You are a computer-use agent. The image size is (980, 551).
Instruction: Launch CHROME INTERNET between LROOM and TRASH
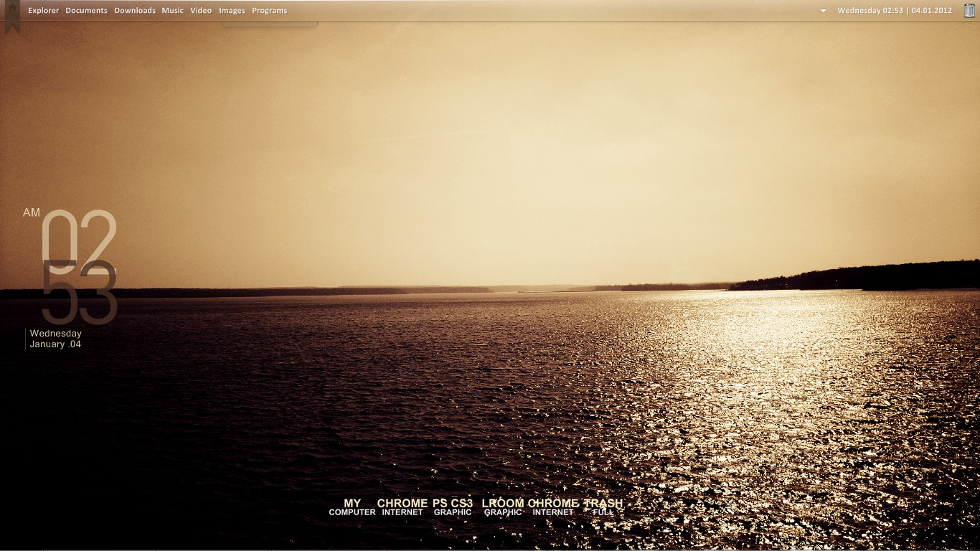coord(553,507)
